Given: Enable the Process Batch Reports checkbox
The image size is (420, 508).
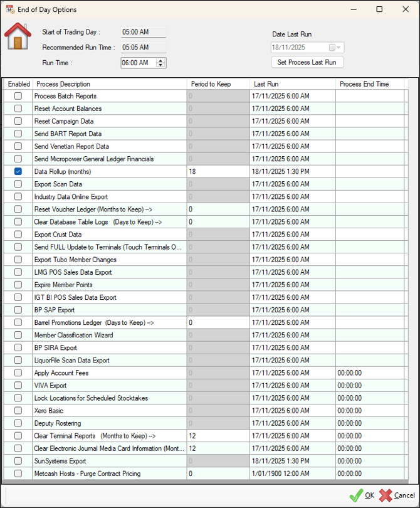Looking at the screenshot, I should [x=18, y=96].
